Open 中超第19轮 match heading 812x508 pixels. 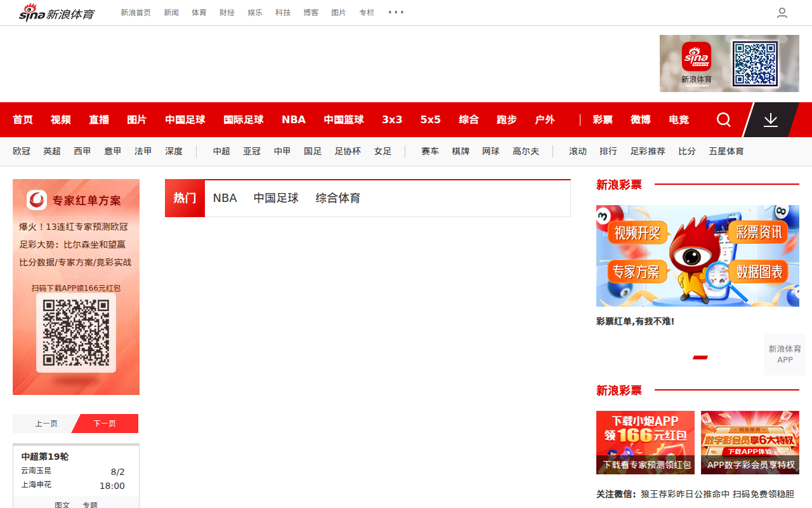(45, 457)
